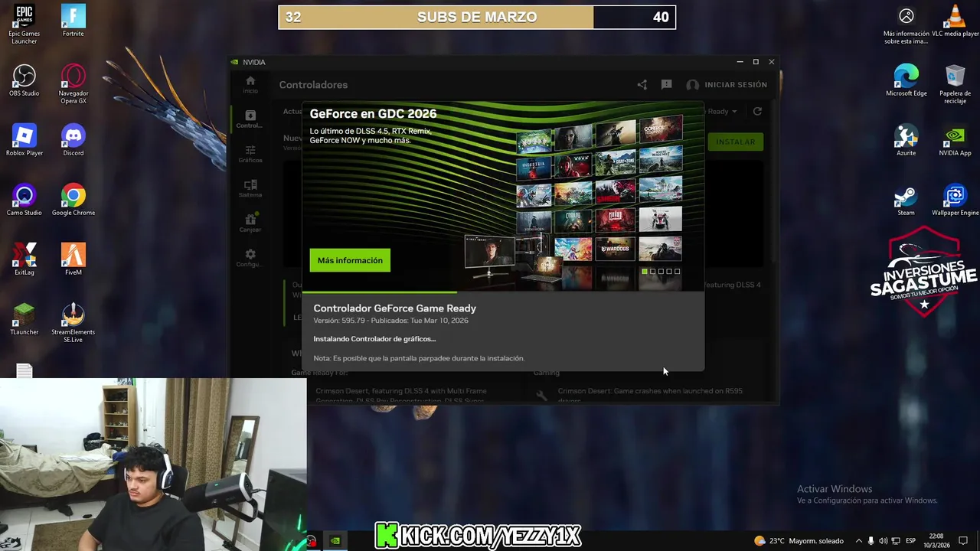Viewport: 980px width, 551px height.
Task: Open Microsoft Edge desktop icon
Action: click(906, 80)
